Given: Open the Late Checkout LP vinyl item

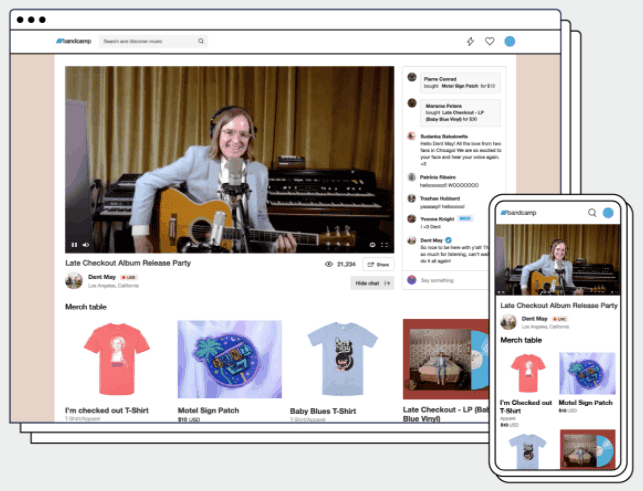Looking at the screenshot, I should (x=447, y=359).
